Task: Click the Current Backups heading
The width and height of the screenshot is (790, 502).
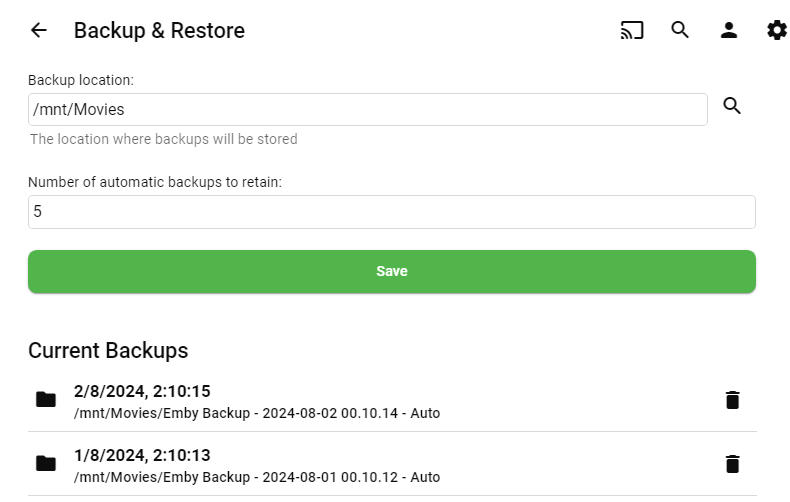Action: click(x=108, y=350)
